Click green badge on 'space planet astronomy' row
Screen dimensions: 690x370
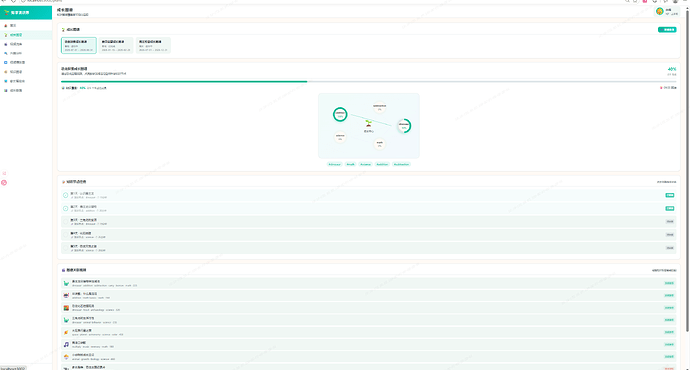[669, 333]
